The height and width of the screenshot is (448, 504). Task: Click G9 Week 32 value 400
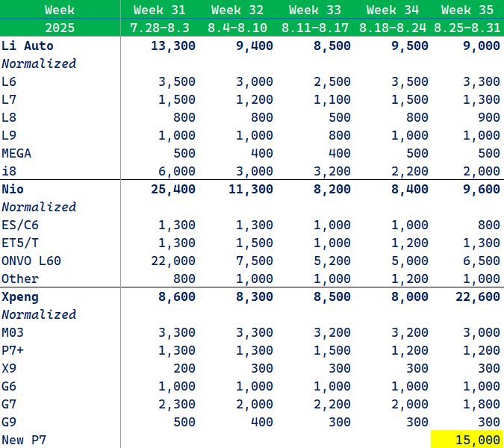tap(262, 423)
